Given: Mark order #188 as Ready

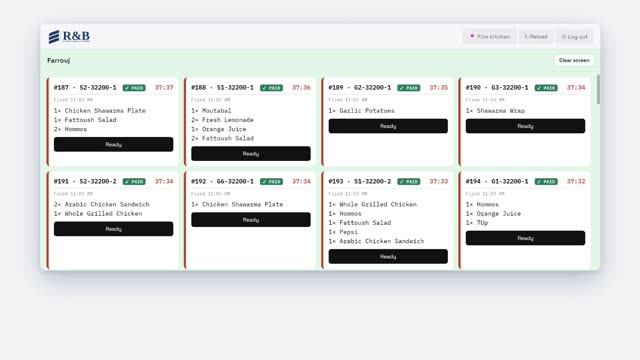Looking at the screenshot, I should coord(251,154).
